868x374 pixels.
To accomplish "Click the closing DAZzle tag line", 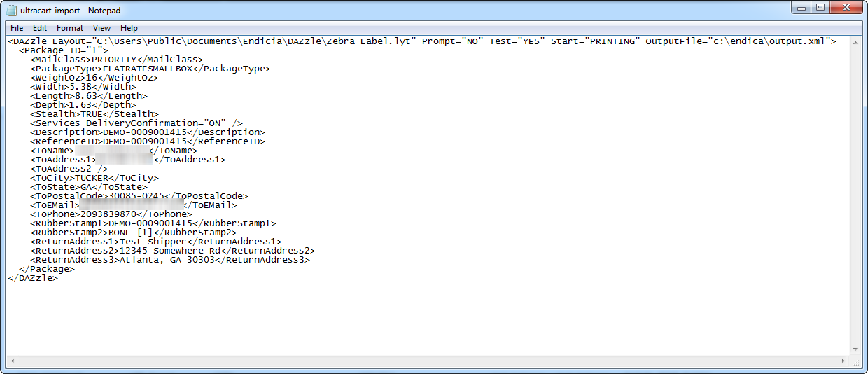I will click(33, 278).
